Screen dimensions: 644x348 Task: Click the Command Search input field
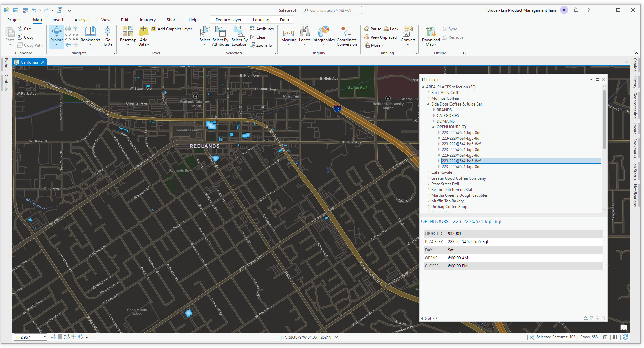point(332,10)
